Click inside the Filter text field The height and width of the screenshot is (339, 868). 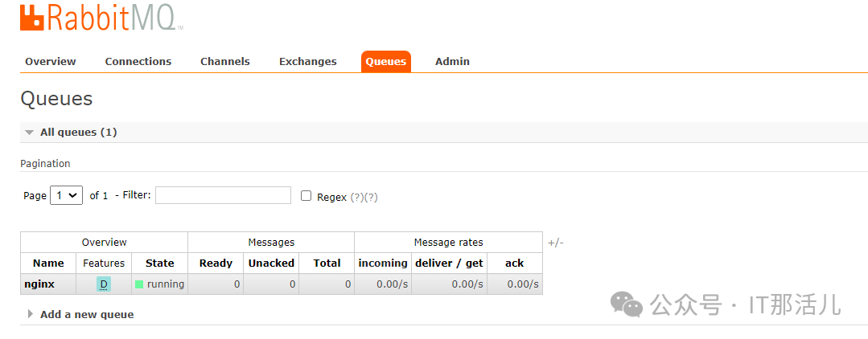tap(223, 195)
